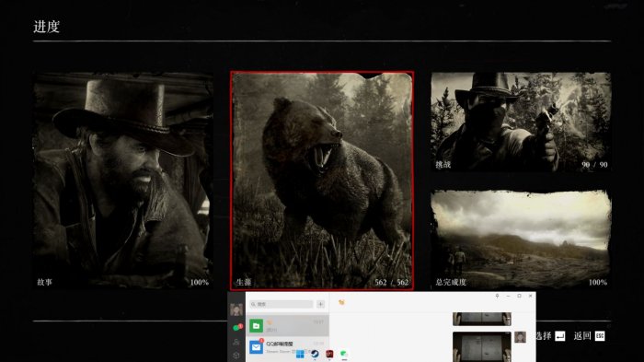This screenshot has height=362, width=644.
Task: Open the 挑战 challenges card
Action: 521,122
